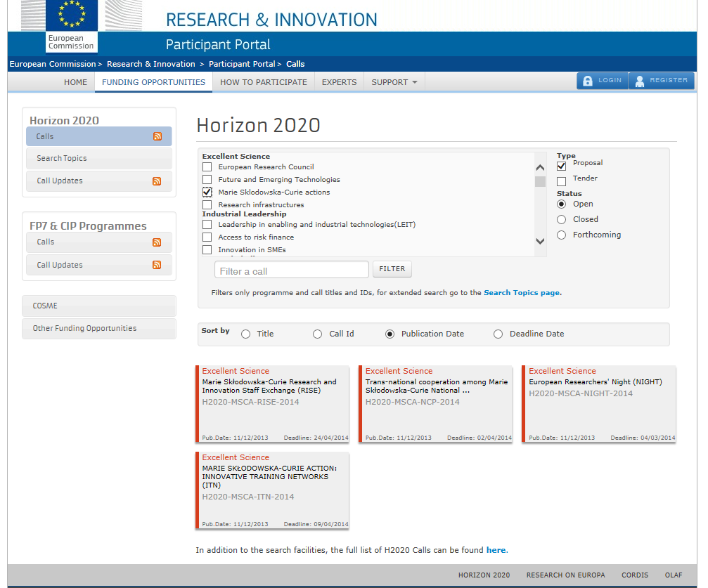
Task: Click 'Deadline: 09/04/2014' text
Action: (x=316, y=524)
